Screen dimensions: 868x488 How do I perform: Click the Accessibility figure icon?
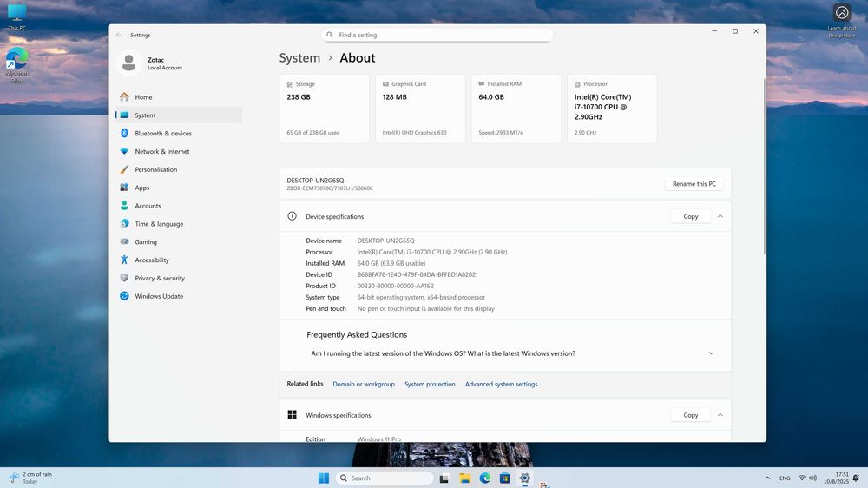pos(124,260)
